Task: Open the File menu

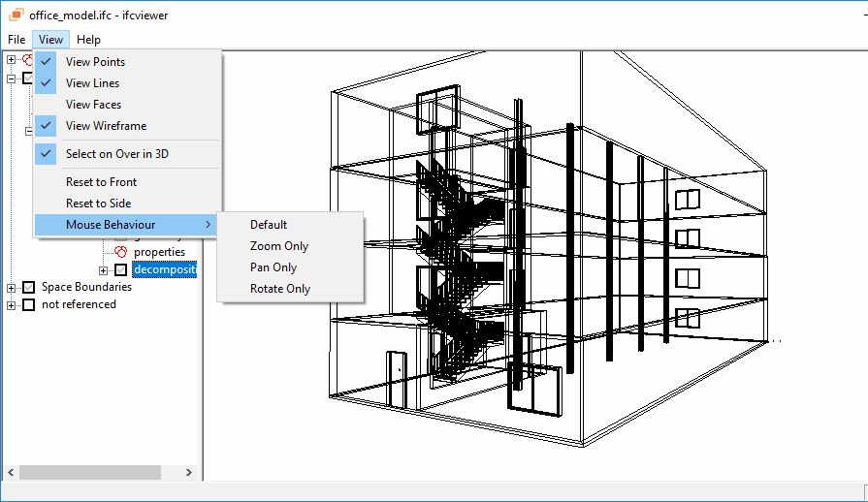Action: click(x=16, y=40)
